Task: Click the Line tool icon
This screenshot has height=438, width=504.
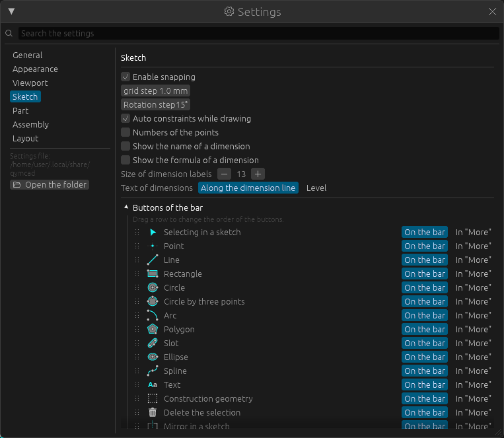Action: (153, 260)
